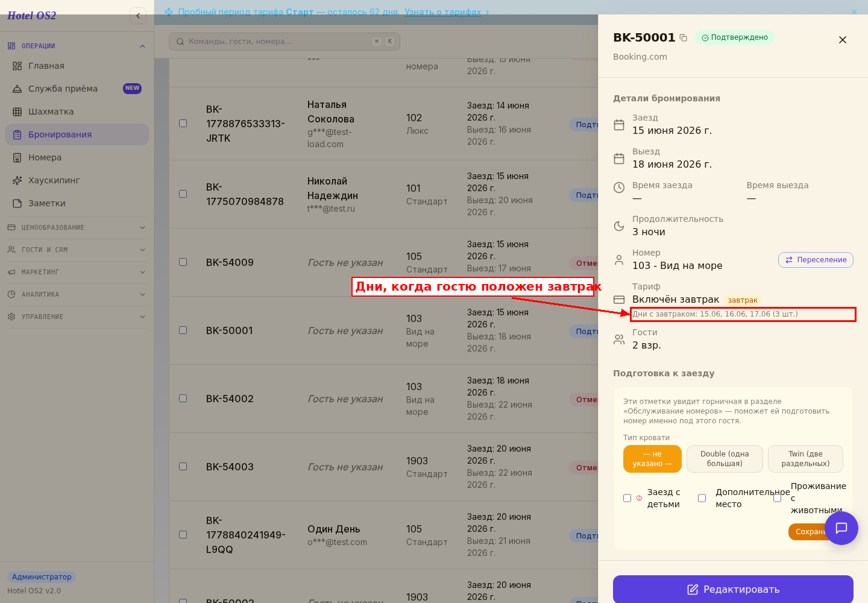The height and width of the screenshot is (603, 868).
Task: Expand the Маркетинг sidebar section
Action: [x=77, y=272]
